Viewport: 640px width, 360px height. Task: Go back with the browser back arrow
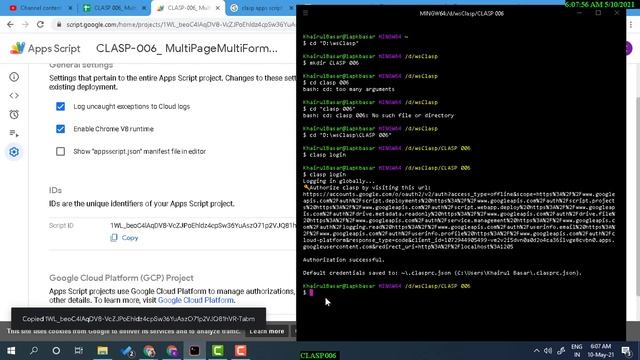coord(10,24)
